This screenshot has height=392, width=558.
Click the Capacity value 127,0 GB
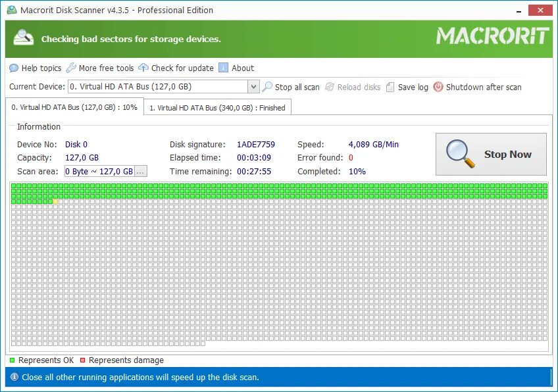82,158
